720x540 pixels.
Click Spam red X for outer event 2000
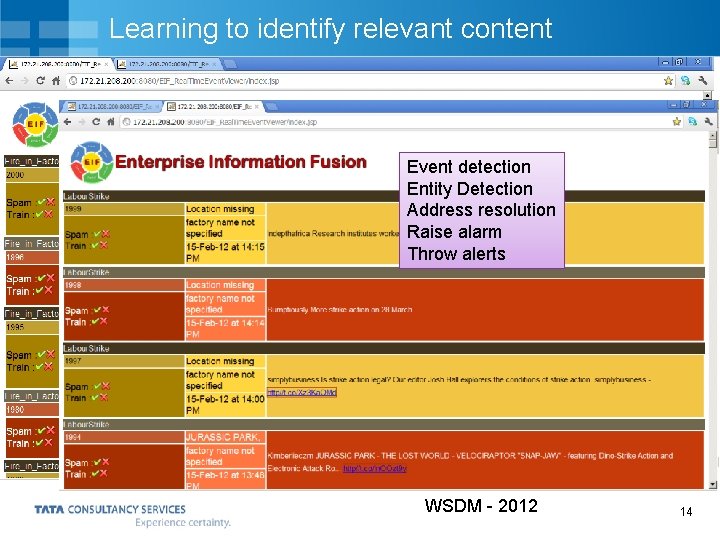[x=51, y=202]
